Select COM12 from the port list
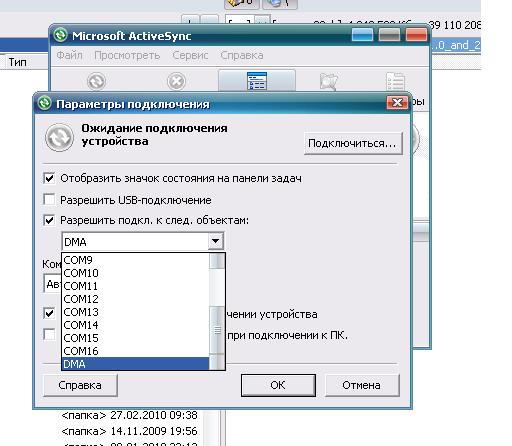This screenshot has height=446, width=512. point(135,299)
